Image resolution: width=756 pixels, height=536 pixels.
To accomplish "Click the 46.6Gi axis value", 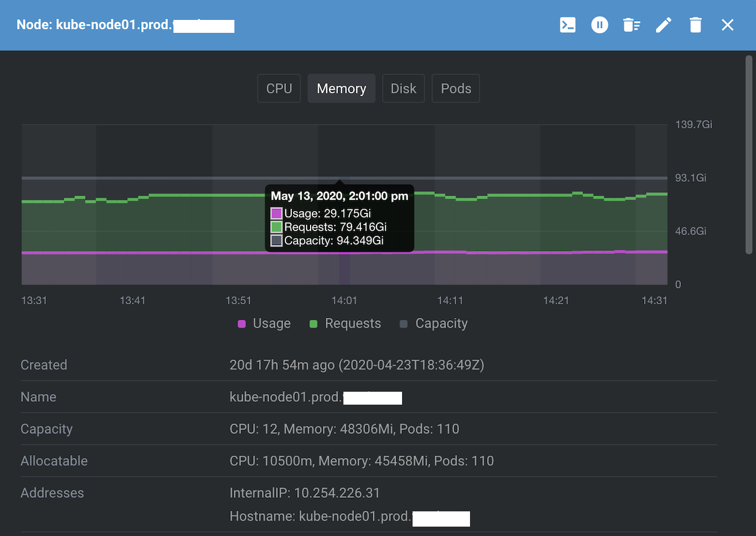I will coord(691,231).
